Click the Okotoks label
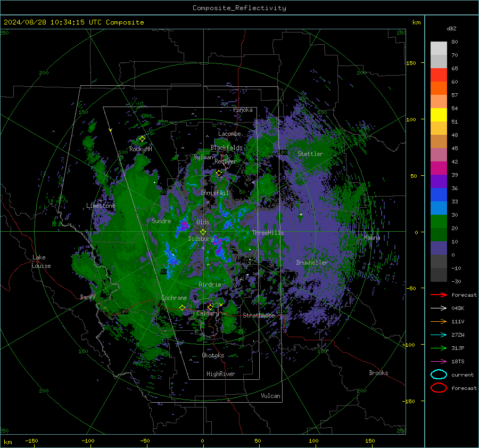This screenshot has width=479, height=448. 213,355
